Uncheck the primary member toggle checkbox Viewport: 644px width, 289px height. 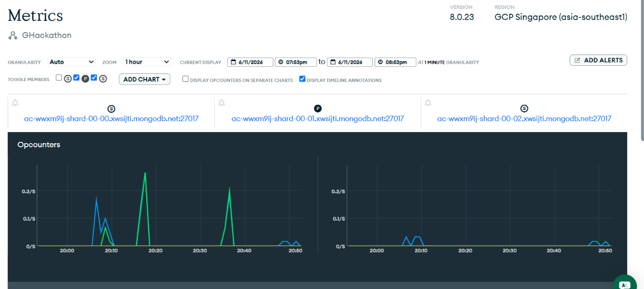click(x=76, y=78)
